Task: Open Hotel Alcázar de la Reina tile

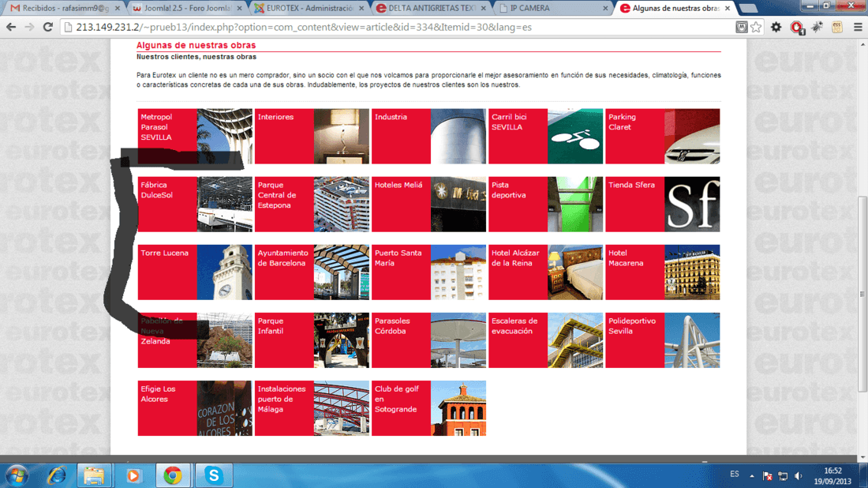Action: pyautogui.click(x=545, y=272)
